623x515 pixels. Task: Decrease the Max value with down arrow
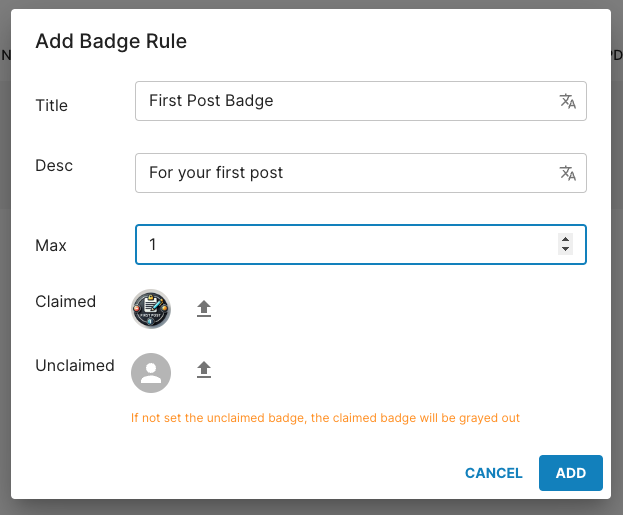tap(566, 250)
